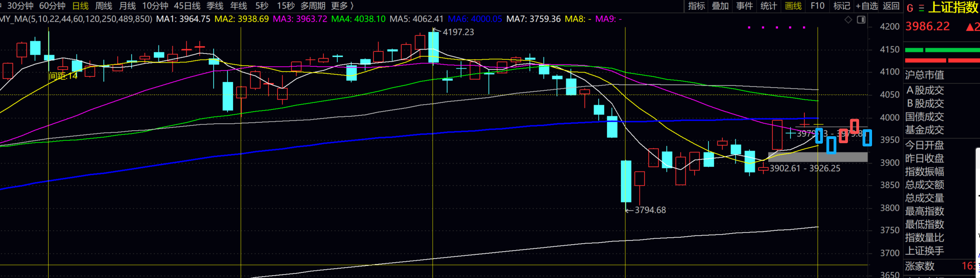Open the list icon next to 上证指数
The width and height of the screenshot is (980, 278).
click(x=921, y=8)
